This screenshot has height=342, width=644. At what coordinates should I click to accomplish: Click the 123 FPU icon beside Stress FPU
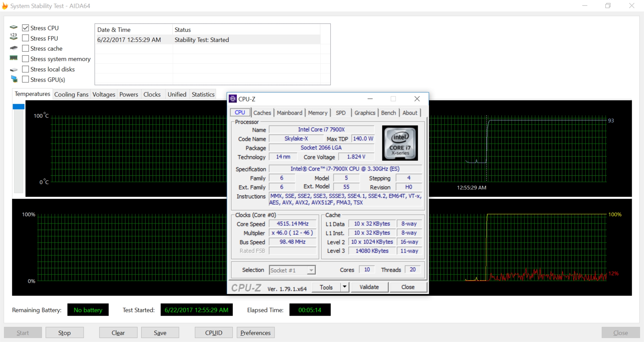click(14, 37)
